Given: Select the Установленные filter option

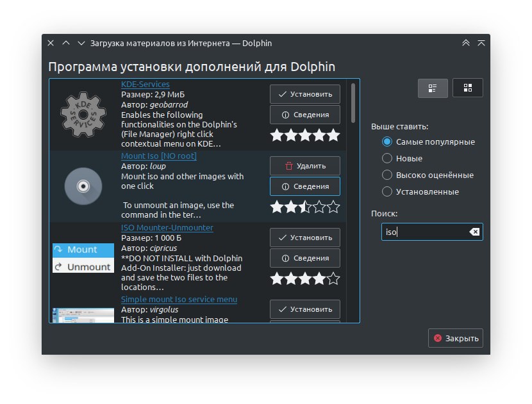Looking at the screenshot, I should click(420, 191).
